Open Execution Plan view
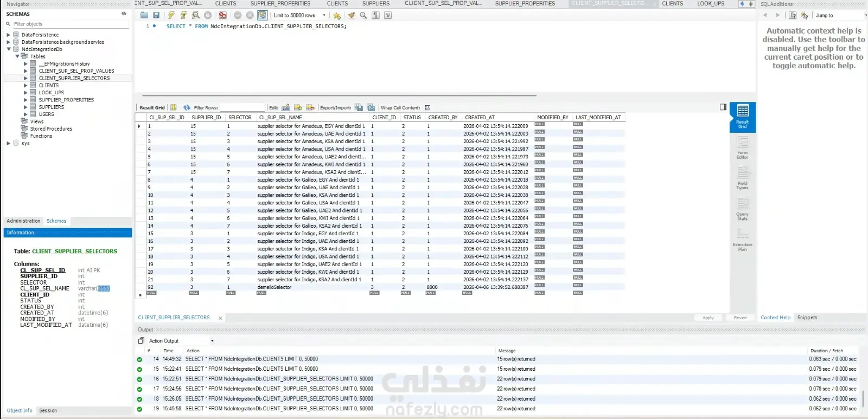The width and height of the screenshot is (868, 419). tap(742, 239)
